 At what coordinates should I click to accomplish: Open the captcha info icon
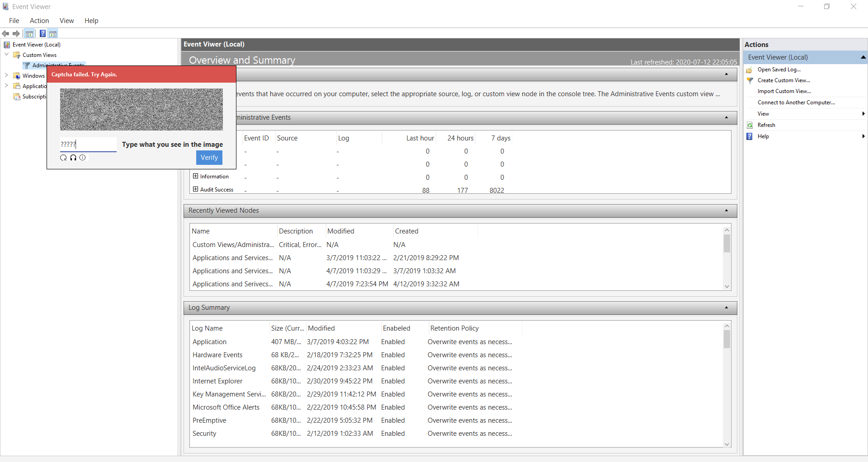[82, 158]
